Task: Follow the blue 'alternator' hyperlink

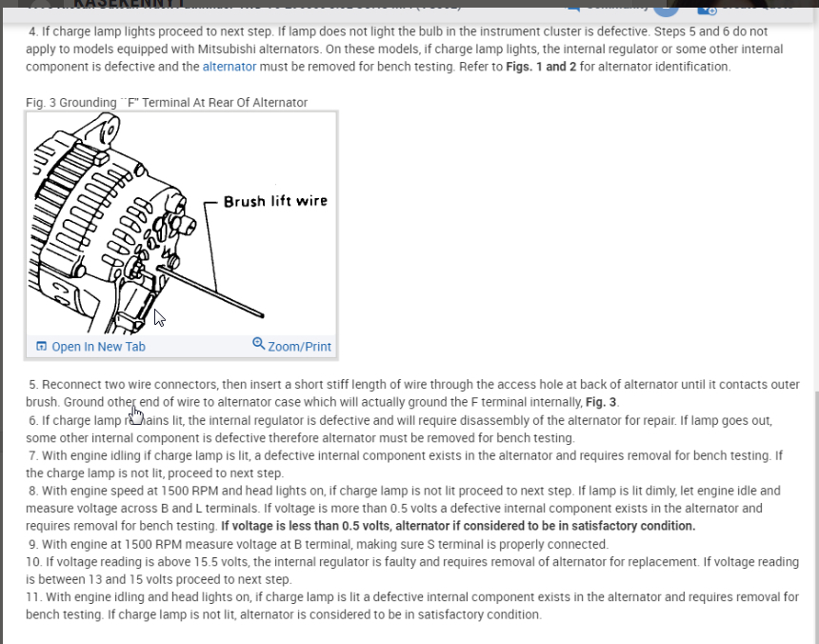Action: click(230, 67)
